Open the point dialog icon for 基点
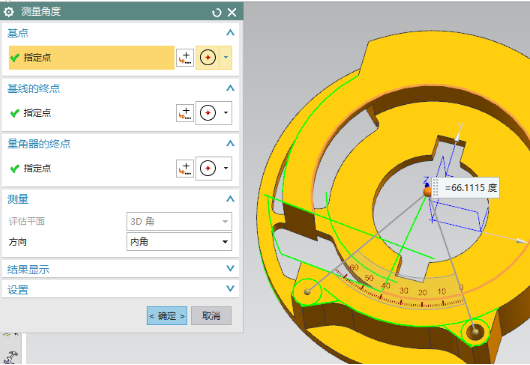Viewport: 530px width, 365px height. 185,58
